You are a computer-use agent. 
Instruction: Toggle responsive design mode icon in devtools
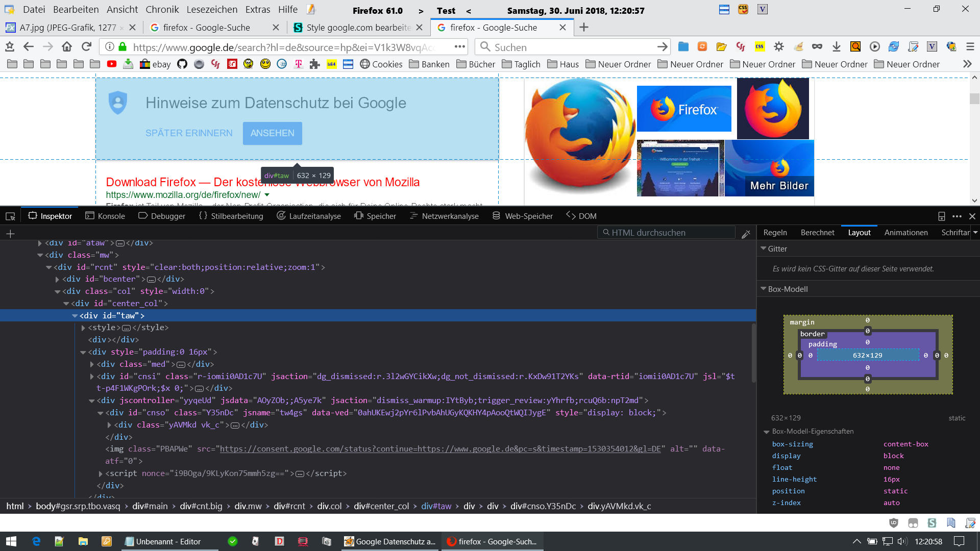pyautogui.click(x=942, y=216)
